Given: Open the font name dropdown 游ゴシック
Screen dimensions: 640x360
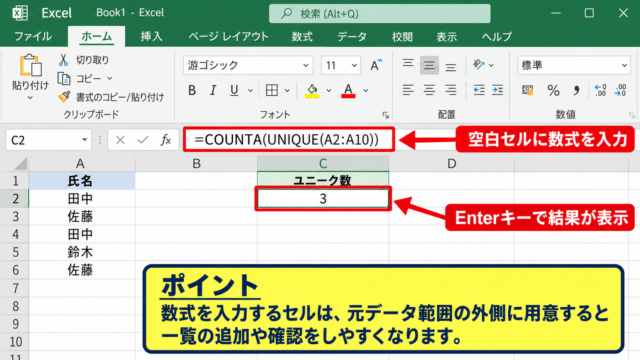Looking at the screenshot, I should pyautogui.click(x=305, y=65).
